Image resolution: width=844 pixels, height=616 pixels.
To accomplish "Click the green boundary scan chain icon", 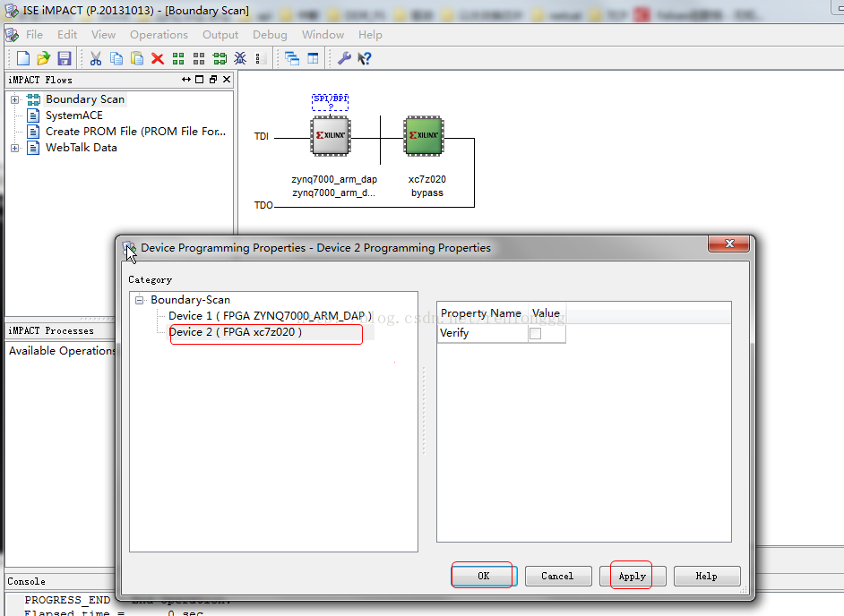I will tap(220, 58).
